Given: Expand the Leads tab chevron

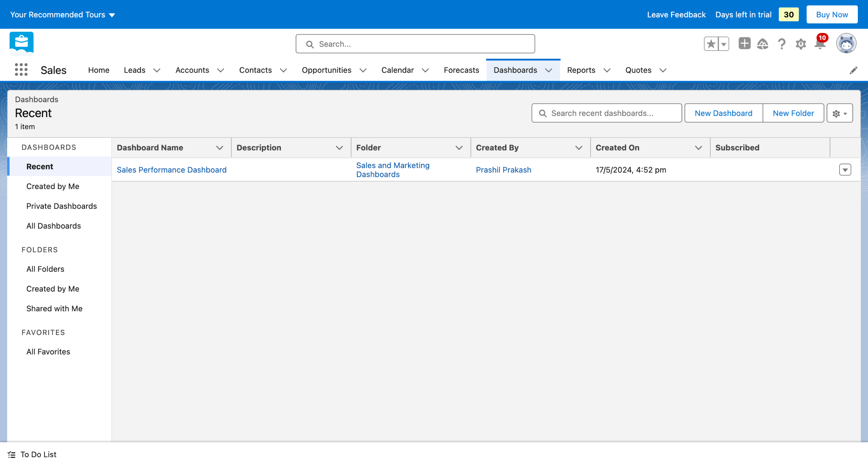Looking at the screenshot, I should 157,70.
